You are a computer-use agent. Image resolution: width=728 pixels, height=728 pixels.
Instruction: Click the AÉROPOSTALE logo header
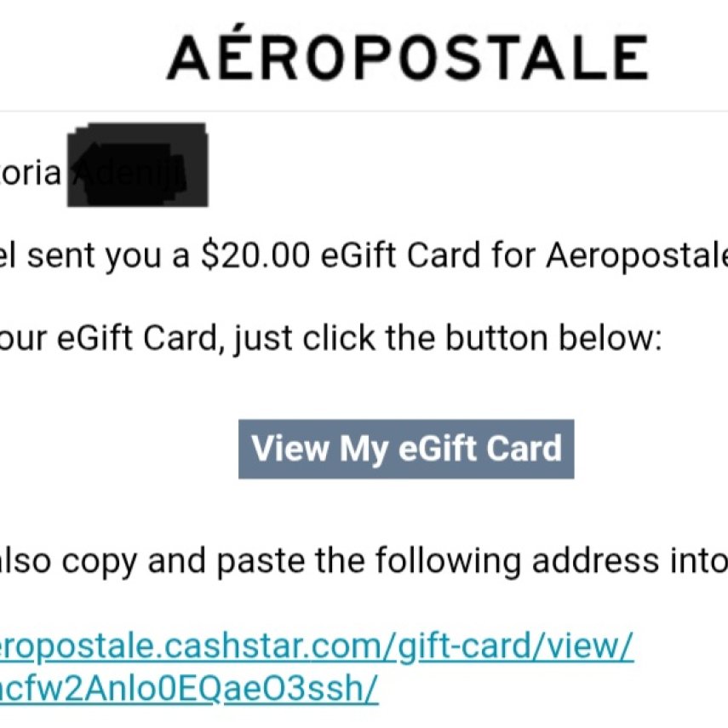[407, 56]
